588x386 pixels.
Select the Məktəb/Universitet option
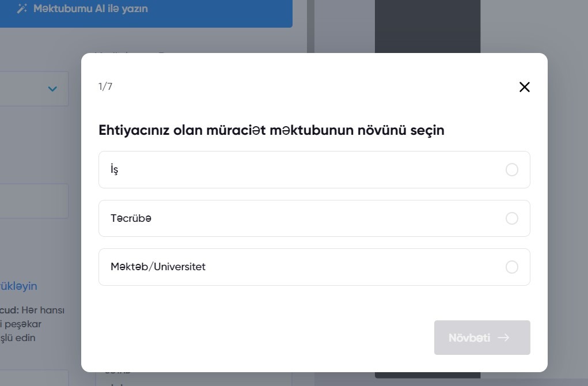(314, 267)
